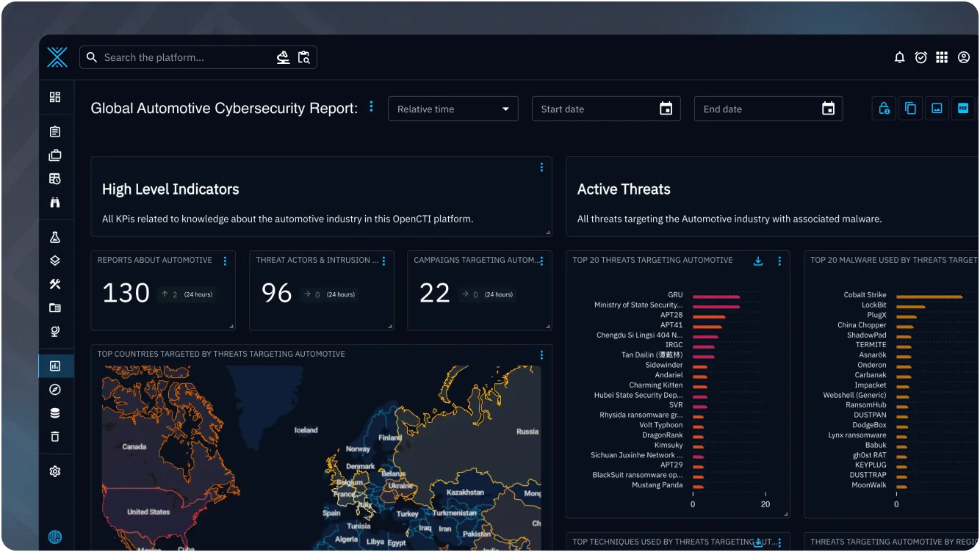Click Volt Typhoon label in threats chart
980x552 pixels.
661,425
